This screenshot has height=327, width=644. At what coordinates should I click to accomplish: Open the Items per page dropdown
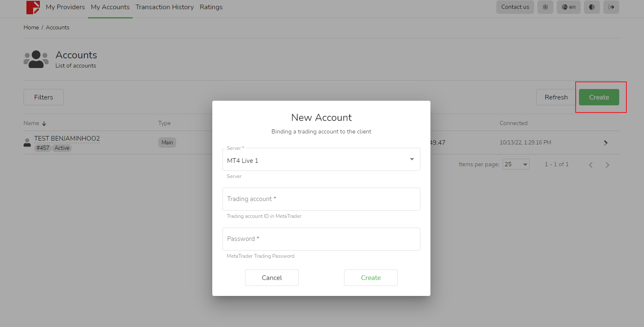pyautogui.click(x=516, y=165)
